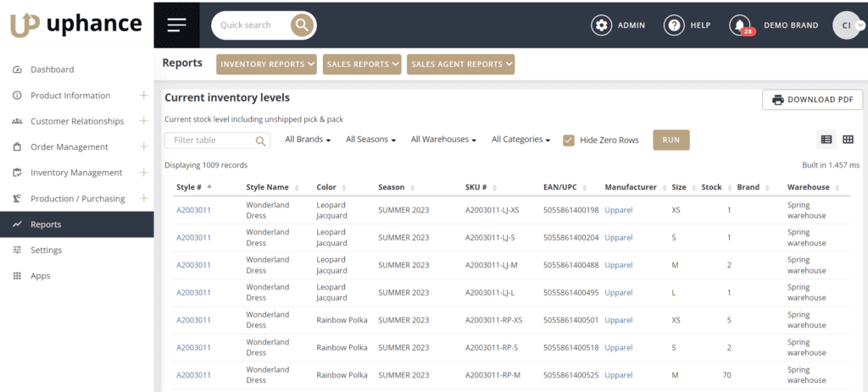
Task: Sort by Color column
Action: 331,187
